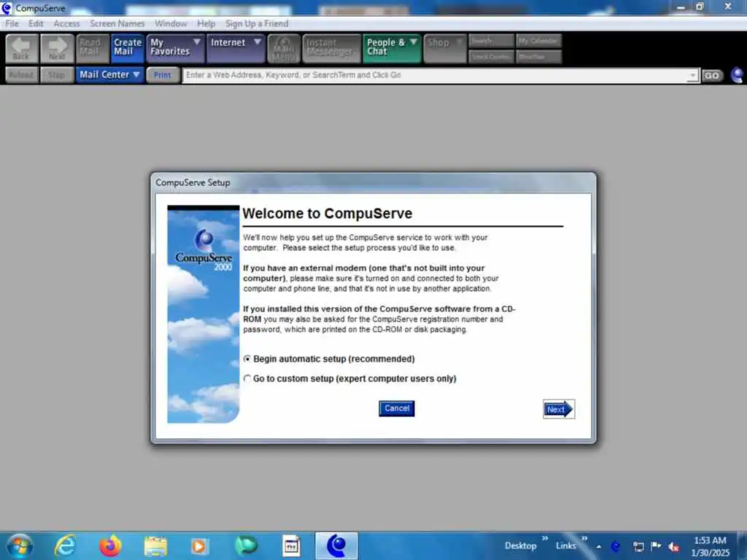747x560 pixels.
Task: Click the Print button
Action: (163, 75)
